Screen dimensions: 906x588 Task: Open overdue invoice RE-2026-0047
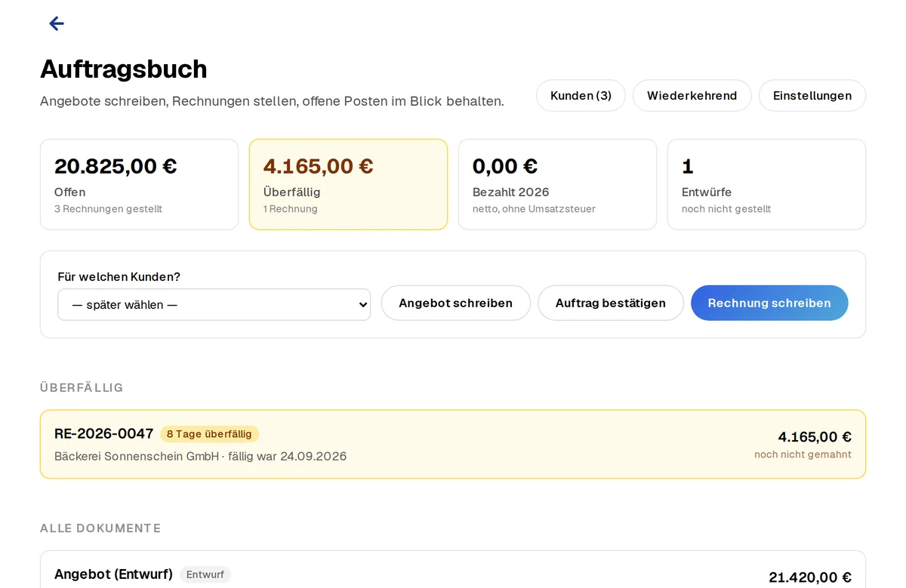[453, 445]
